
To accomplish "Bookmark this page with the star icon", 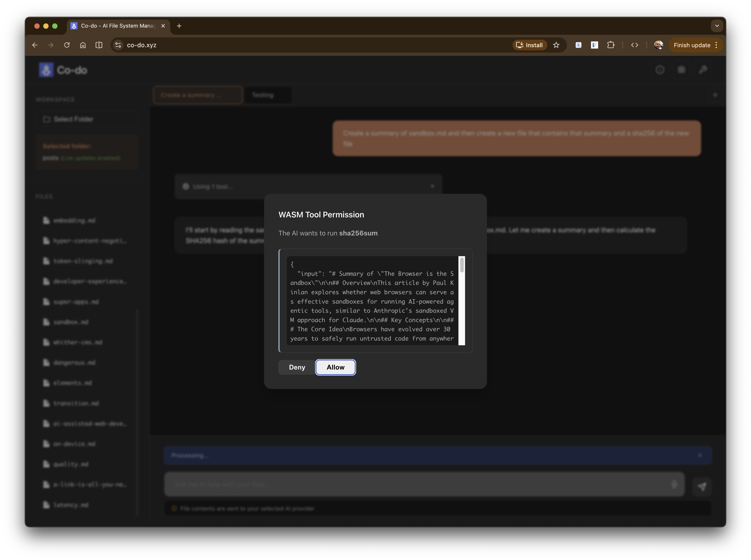I will click(x=556, y=45).
